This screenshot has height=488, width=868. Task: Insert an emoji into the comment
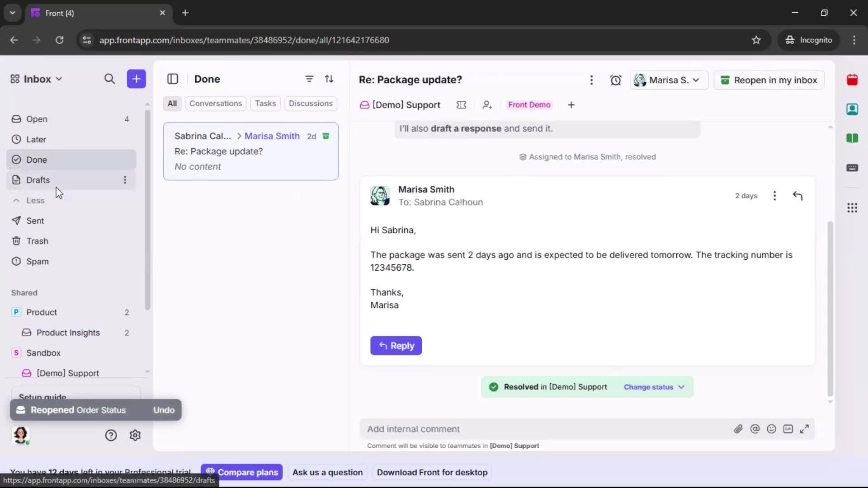click(772, 429)
